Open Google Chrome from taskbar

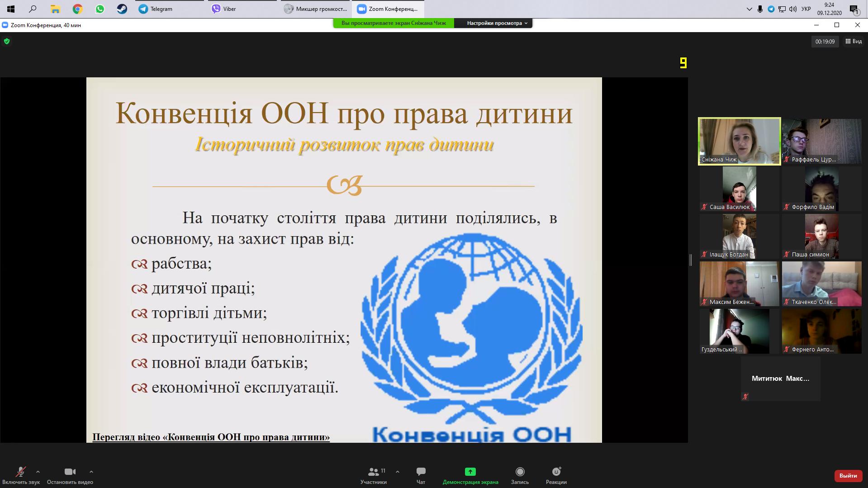(77, 9)
